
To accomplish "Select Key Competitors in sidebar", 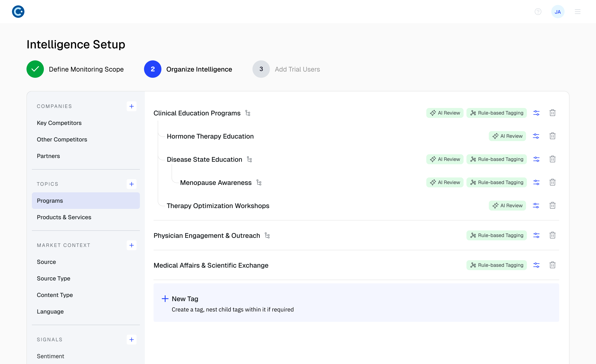I will 86,123.
